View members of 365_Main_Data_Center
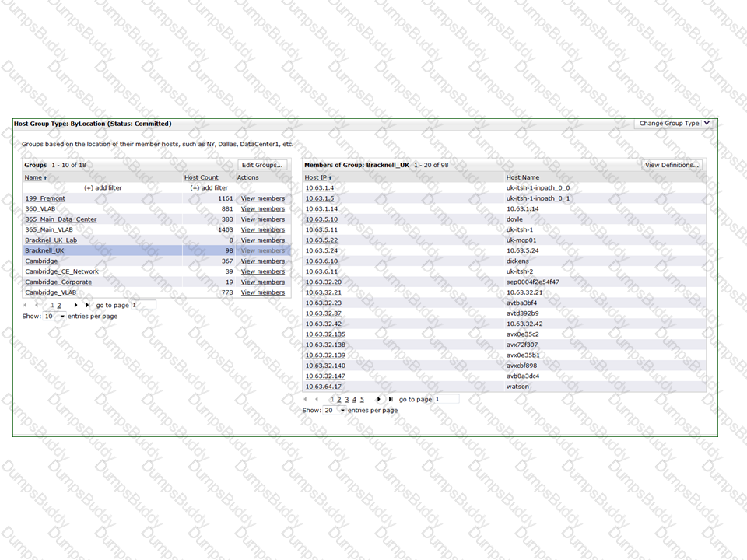This screenshot has width=747, height=560. click(263, 219)
